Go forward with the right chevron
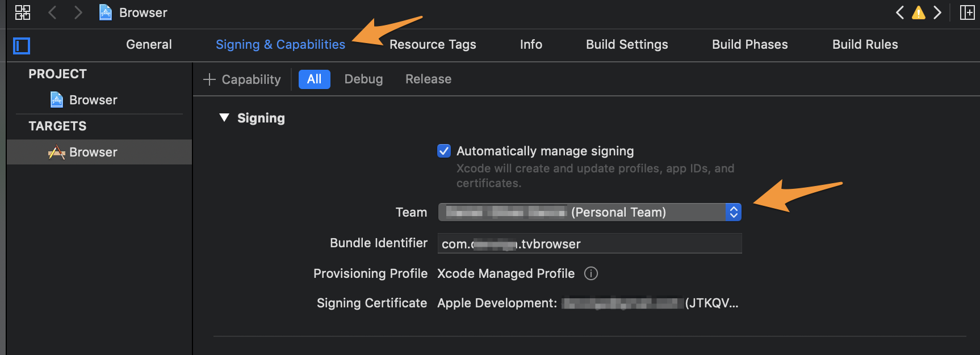Image resolution: width=980 pixels, height=355 pixels. (78, 12)
